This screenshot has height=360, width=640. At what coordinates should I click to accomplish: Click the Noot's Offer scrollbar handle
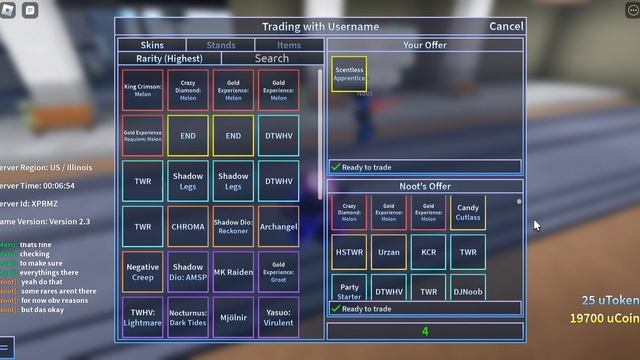[519, 202]
